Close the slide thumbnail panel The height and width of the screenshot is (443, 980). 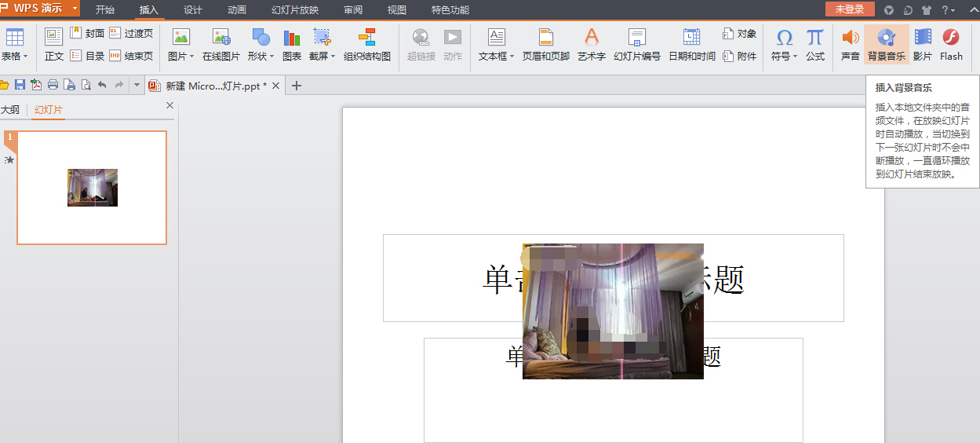[x=169, y=105]
